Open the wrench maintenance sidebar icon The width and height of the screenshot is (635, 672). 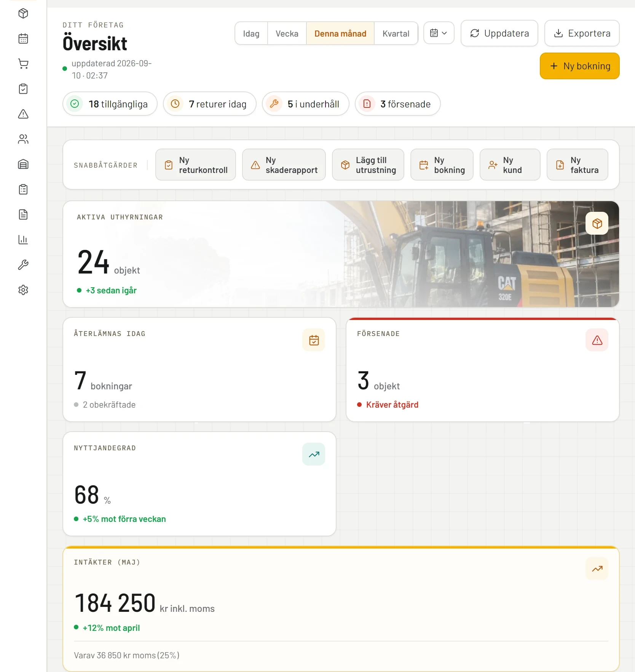(x=23, y=265)
